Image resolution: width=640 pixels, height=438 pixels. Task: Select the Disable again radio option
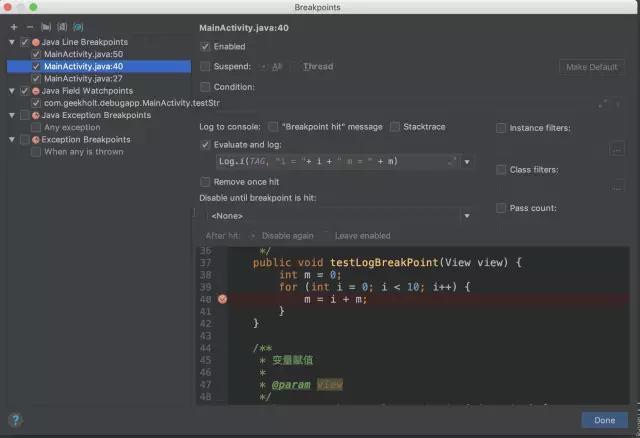[x=253, y=236]
